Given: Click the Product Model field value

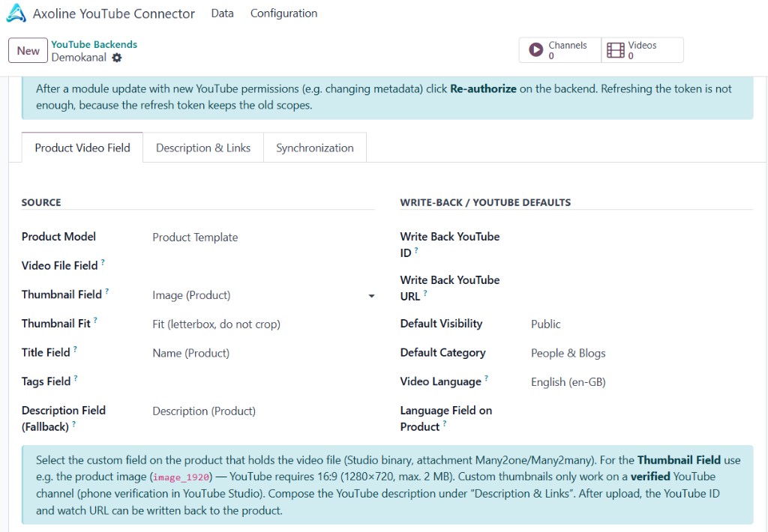Looking at the screenshot, I should (195, 238).
